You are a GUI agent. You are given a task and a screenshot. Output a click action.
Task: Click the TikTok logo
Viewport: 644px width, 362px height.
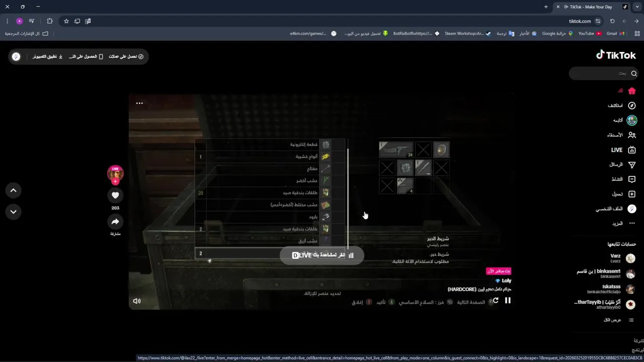616,55
